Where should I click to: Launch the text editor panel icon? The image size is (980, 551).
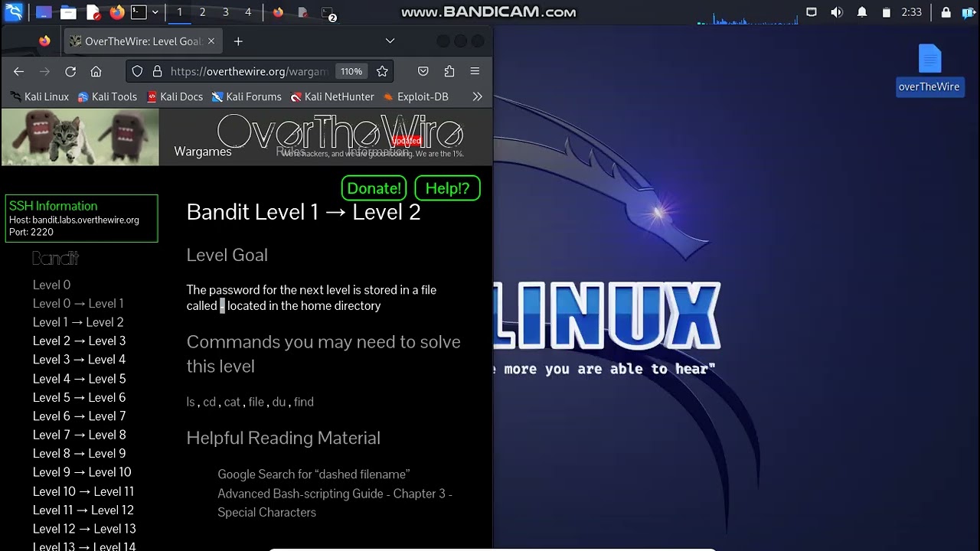pos(93,12)
